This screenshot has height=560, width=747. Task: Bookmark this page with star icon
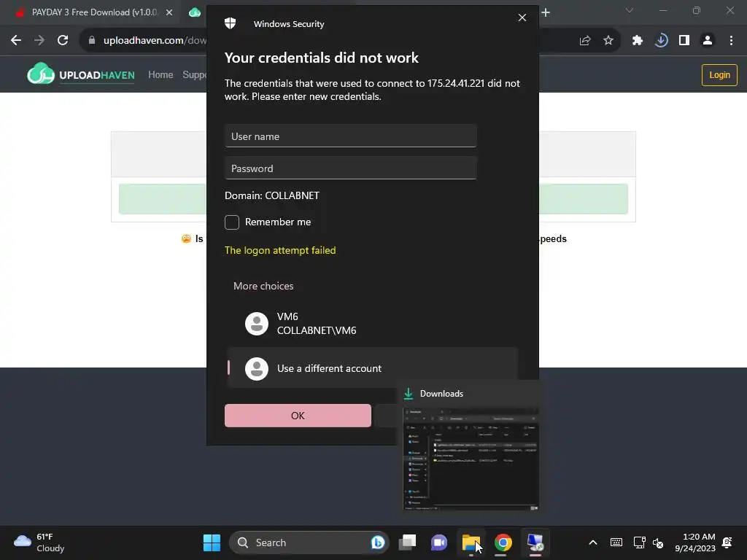click(608, 41)
